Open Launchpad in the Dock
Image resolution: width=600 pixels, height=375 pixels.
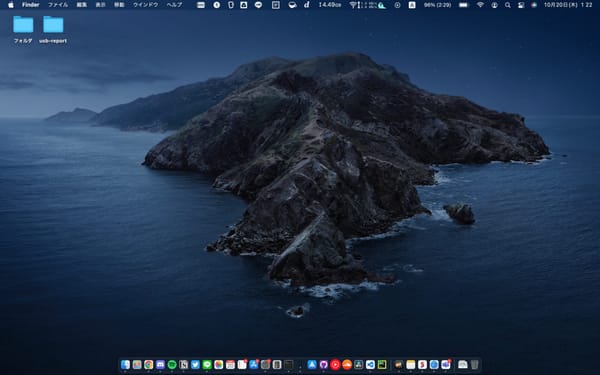tap(137, 365)
